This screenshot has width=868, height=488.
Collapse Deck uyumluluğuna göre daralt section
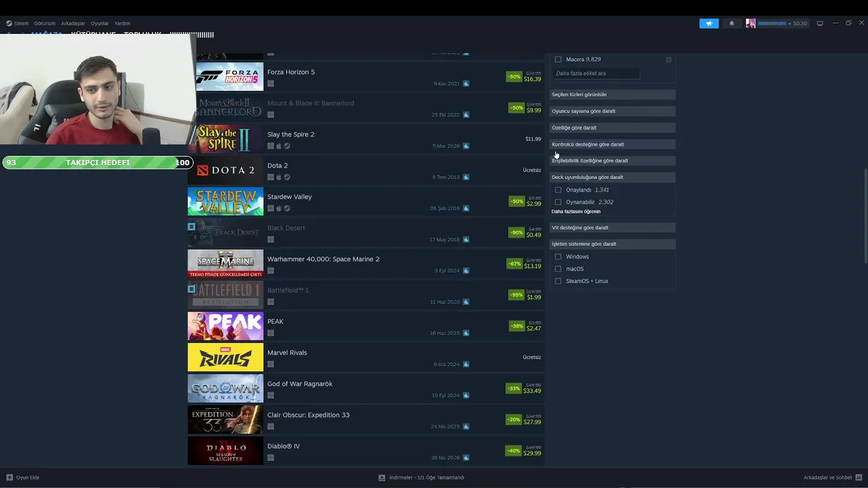[x=612, y=177]
